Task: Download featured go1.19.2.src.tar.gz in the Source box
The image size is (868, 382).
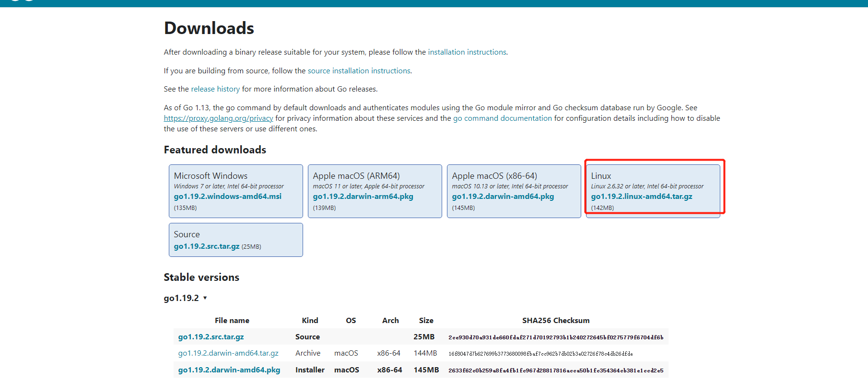Action: click(207, 246)
